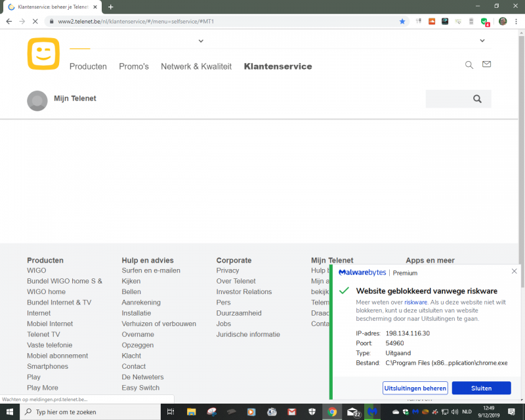The image size is (525, 420).
Task: Open the envelope messages icon in header
Action: [x=486, y=64]
